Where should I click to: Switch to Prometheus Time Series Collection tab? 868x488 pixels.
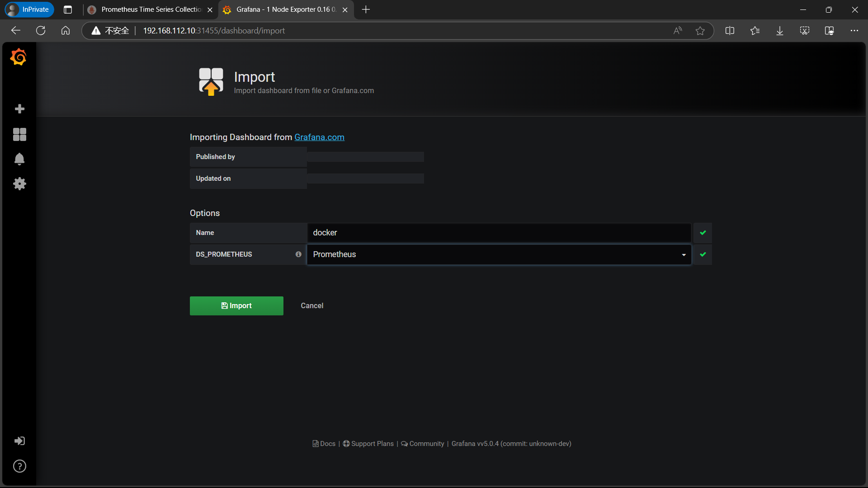pos(151,9)
